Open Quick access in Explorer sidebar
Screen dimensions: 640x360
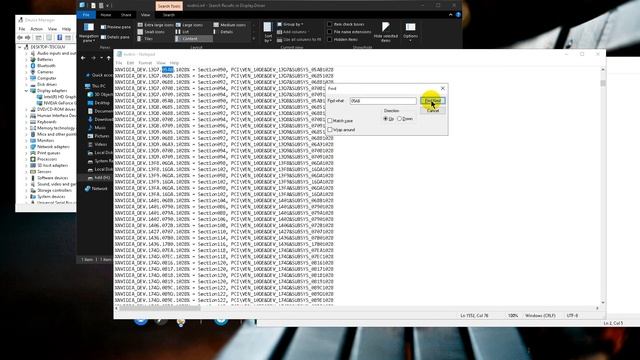(98, 75)
